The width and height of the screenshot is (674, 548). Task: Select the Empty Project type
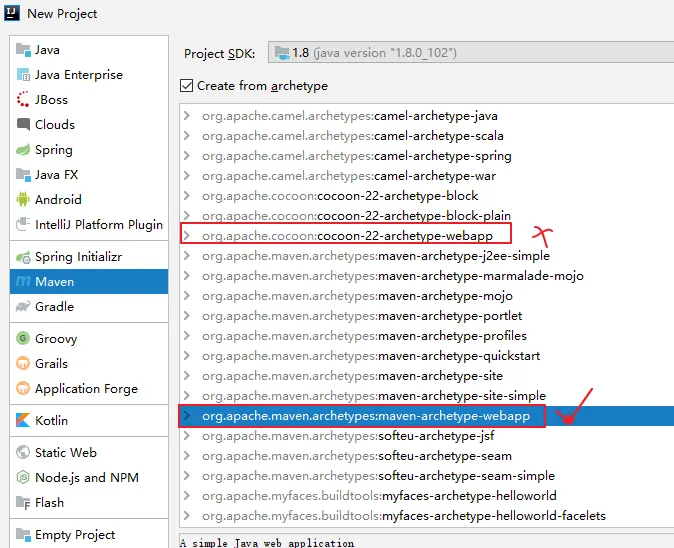(89, 535)
